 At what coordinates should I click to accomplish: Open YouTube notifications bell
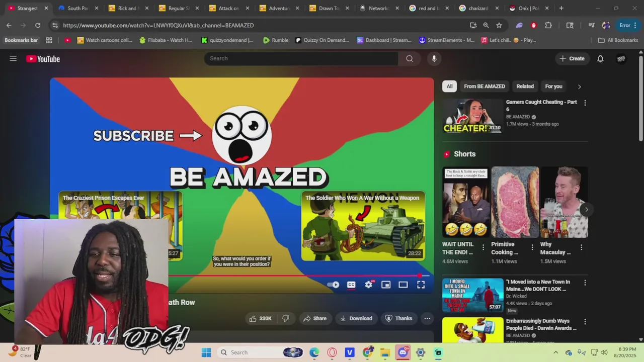click(x=600, y=59)
